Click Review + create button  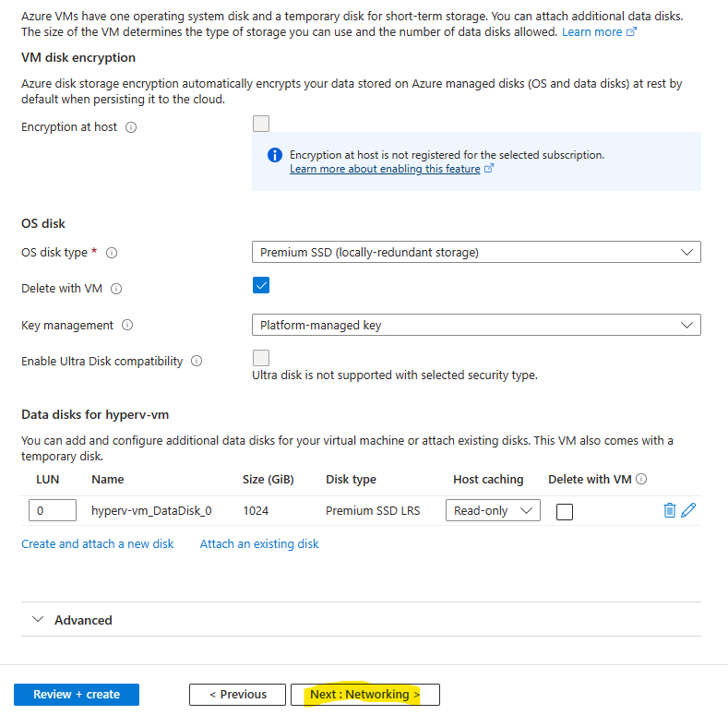pyautogui.click(x=77, y=695)
